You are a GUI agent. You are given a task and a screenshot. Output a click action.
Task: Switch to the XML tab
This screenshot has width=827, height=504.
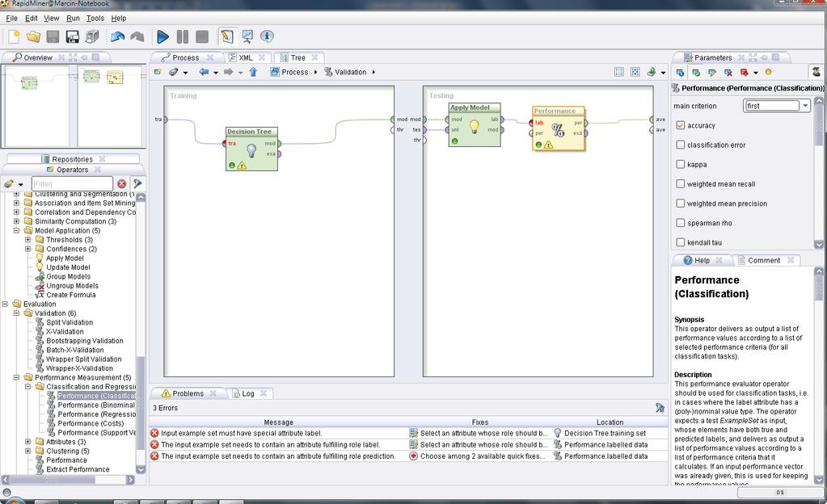(246, 57)
